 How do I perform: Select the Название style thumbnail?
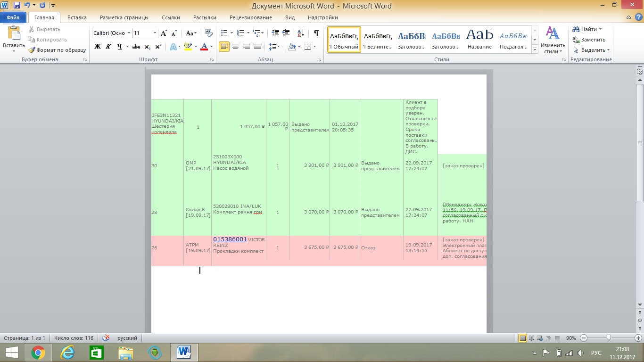[479, 40]
